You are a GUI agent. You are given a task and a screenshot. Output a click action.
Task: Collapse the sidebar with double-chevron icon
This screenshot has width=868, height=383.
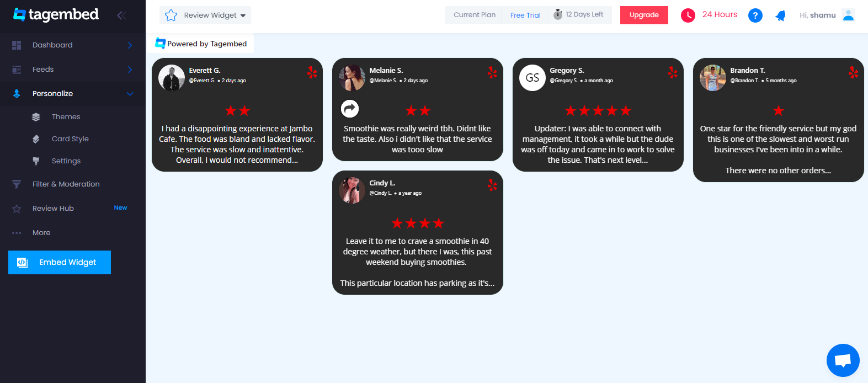click(x=121, y=15)
